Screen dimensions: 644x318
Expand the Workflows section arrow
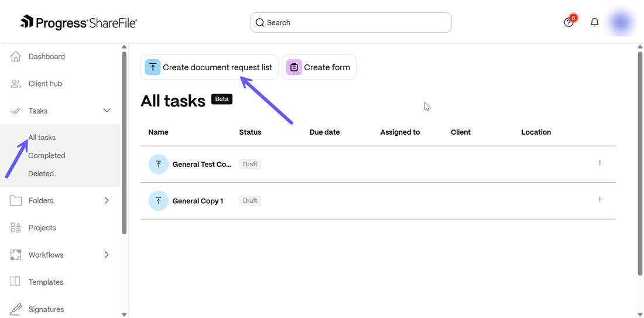click(107, 255)
